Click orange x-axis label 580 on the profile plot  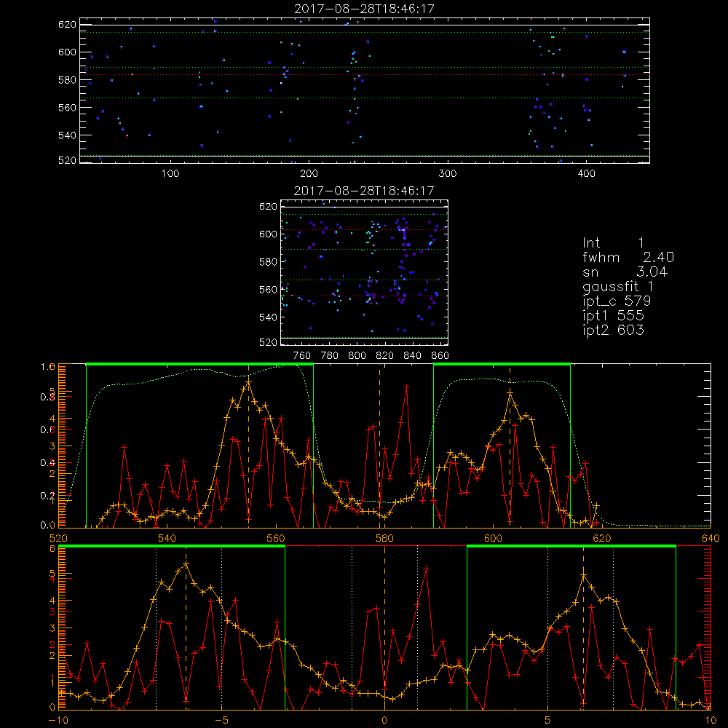pos(384,539)
